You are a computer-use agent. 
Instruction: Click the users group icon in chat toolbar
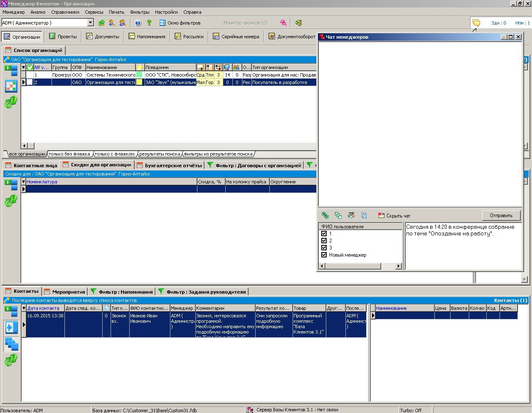[x=351, y=215]
